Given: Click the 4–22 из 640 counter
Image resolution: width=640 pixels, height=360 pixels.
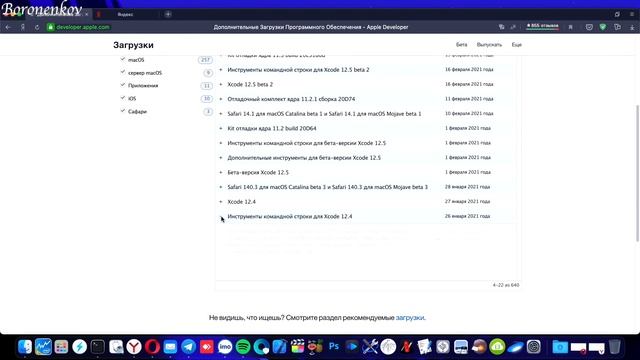Looking at the screenshot, I should coord(506,285).
